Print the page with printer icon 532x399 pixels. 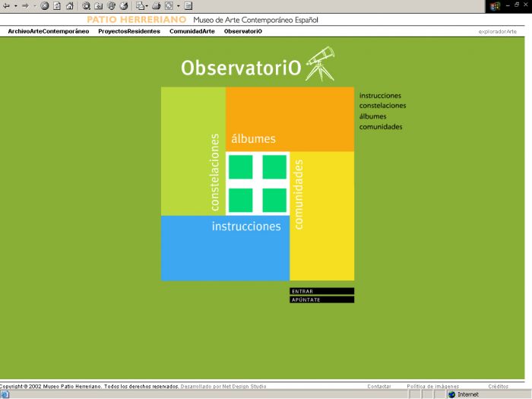click(x=156, y=6)
